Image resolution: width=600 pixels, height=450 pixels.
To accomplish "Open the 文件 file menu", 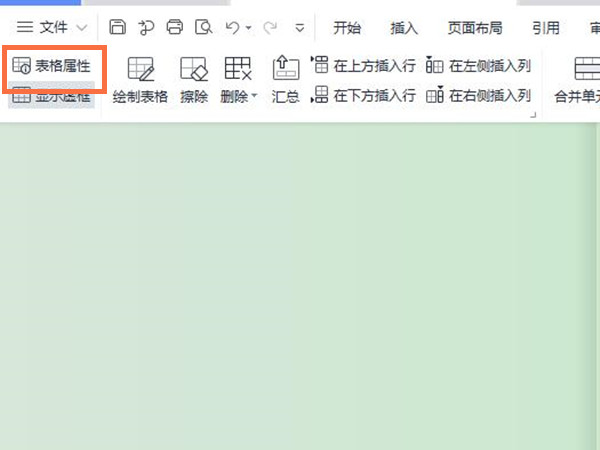I will pos(52,27).
